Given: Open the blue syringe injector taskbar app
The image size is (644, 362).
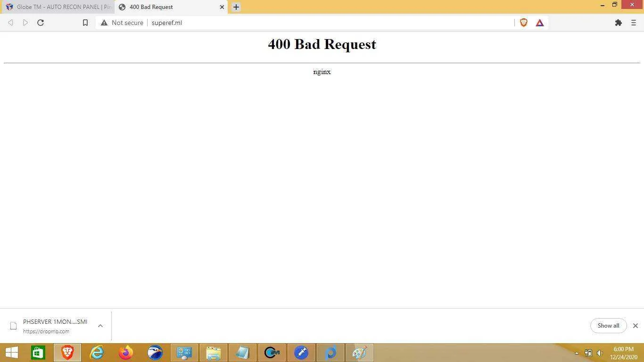Looking at the screenshot, I should coord(301,353).
